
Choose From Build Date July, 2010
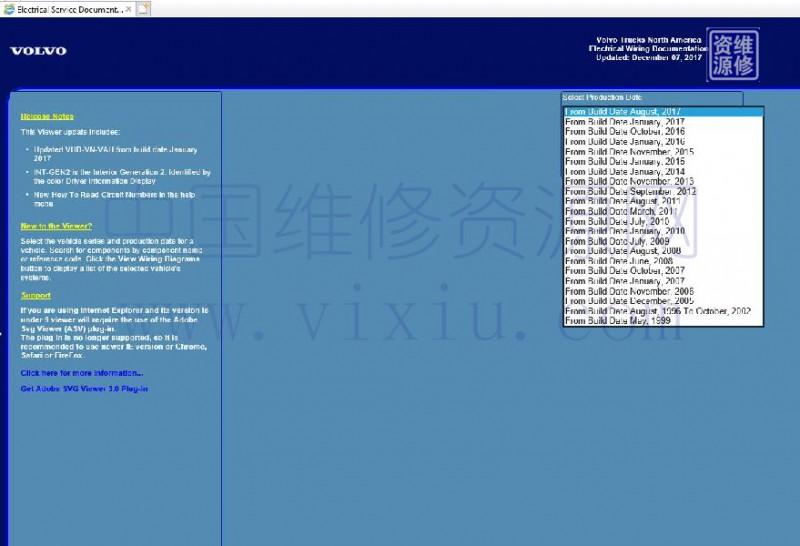coord(663,221)
